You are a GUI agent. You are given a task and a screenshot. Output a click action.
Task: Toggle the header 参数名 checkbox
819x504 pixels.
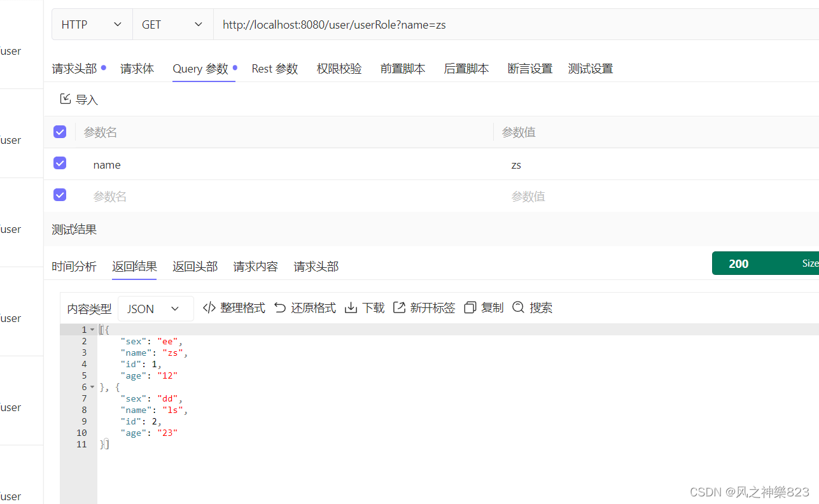point(59,132)
